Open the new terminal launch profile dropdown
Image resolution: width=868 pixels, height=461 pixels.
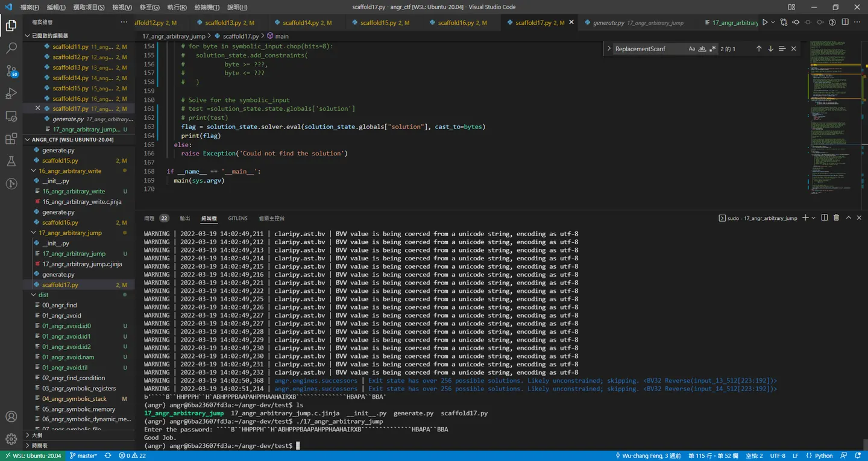[x=814, y=218]
